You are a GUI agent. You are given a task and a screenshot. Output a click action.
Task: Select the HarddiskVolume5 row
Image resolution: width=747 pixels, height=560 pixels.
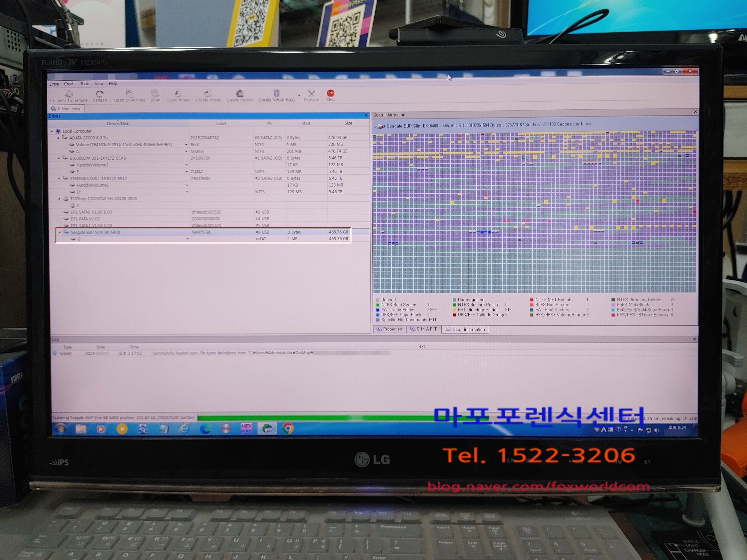click(210, 185)
